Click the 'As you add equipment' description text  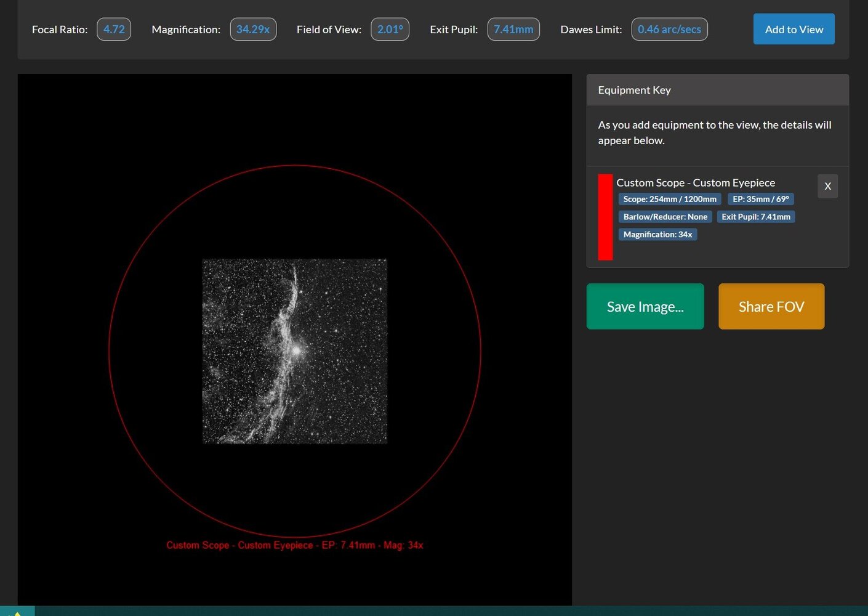point(715,132)
